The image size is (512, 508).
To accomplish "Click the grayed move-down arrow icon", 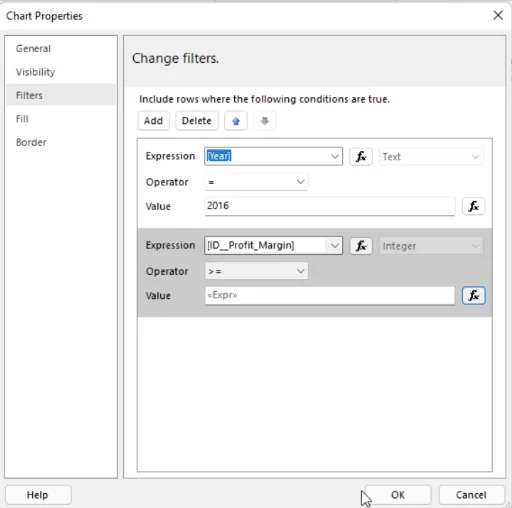I will click(x=264, y=121).
